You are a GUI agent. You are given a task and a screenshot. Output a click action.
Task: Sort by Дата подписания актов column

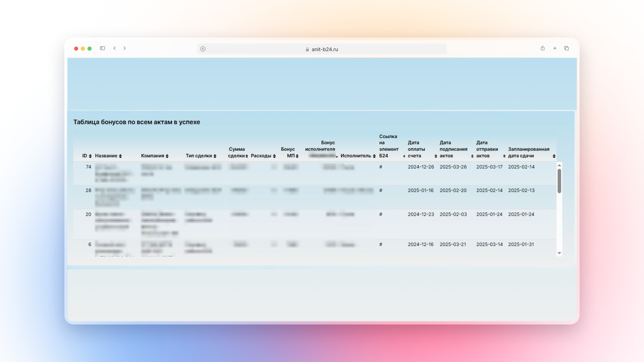pyautogui.click(x=472, y=156)
